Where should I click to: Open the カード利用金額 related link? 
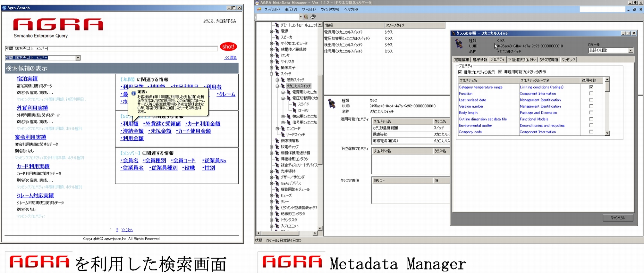(203, 124)
